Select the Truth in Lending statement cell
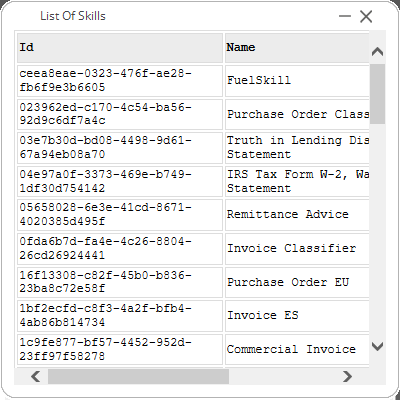This screenshot has width=400, height=400. [x=297, y=148]
